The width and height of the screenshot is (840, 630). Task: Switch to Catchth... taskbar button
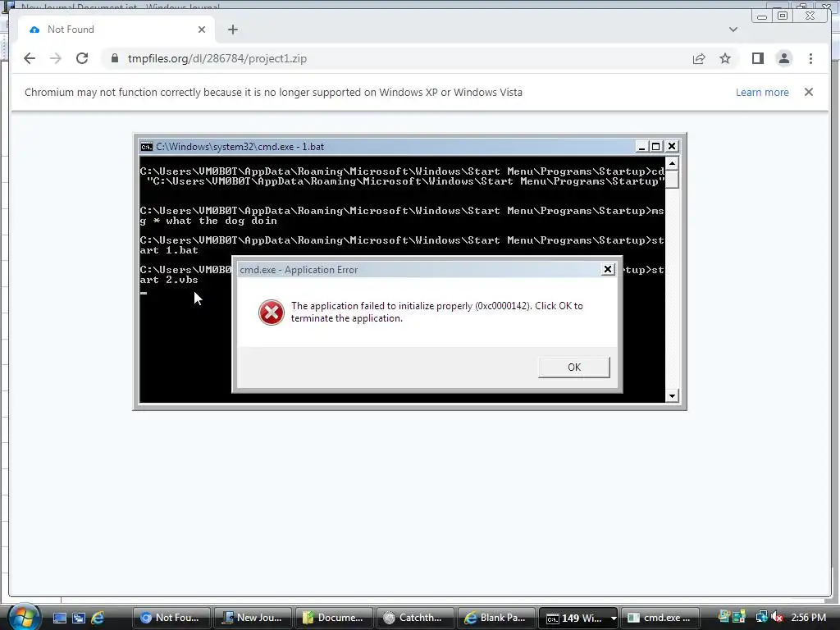pos(415,618)
